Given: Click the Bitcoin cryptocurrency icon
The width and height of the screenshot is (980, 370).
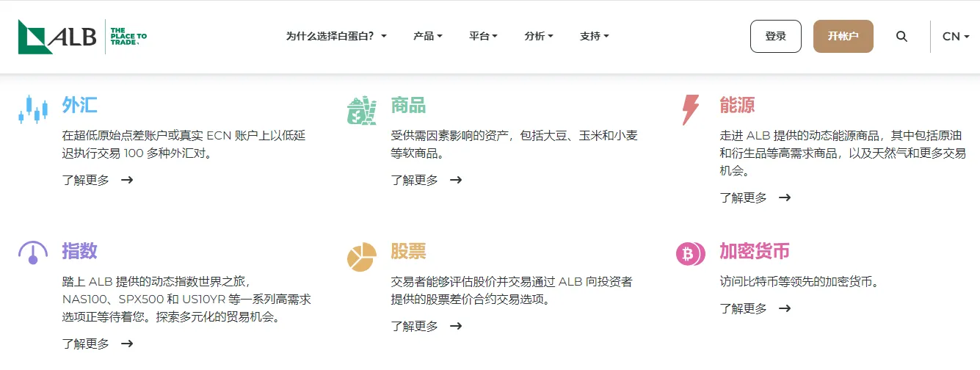Looking at the screenshot, I should pos(690,254).
